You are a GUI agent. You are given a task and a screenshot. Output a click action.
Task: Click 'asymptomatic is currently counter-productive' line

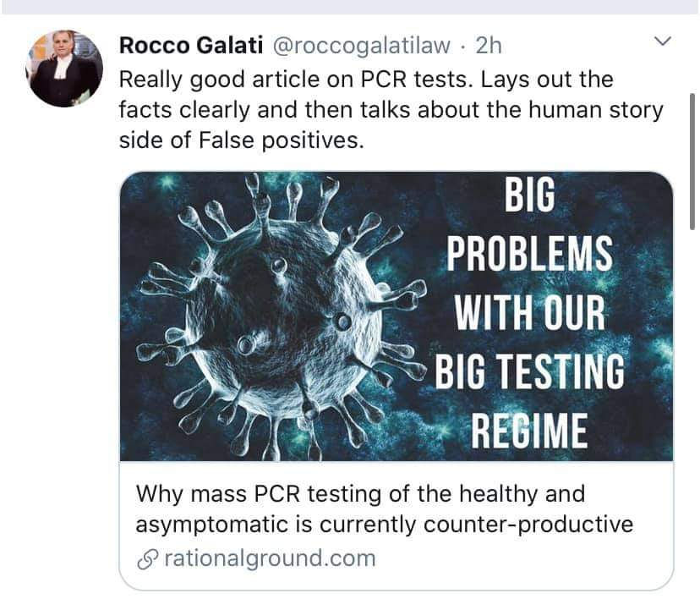click(x=385, y=525)
